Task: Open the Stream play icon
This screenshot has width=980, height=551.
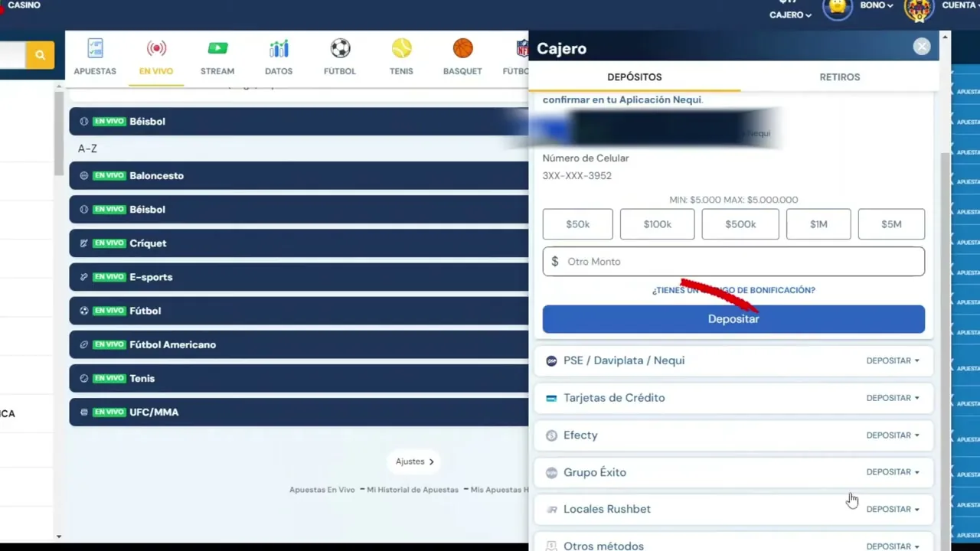Action: click(x=217, y=48)
